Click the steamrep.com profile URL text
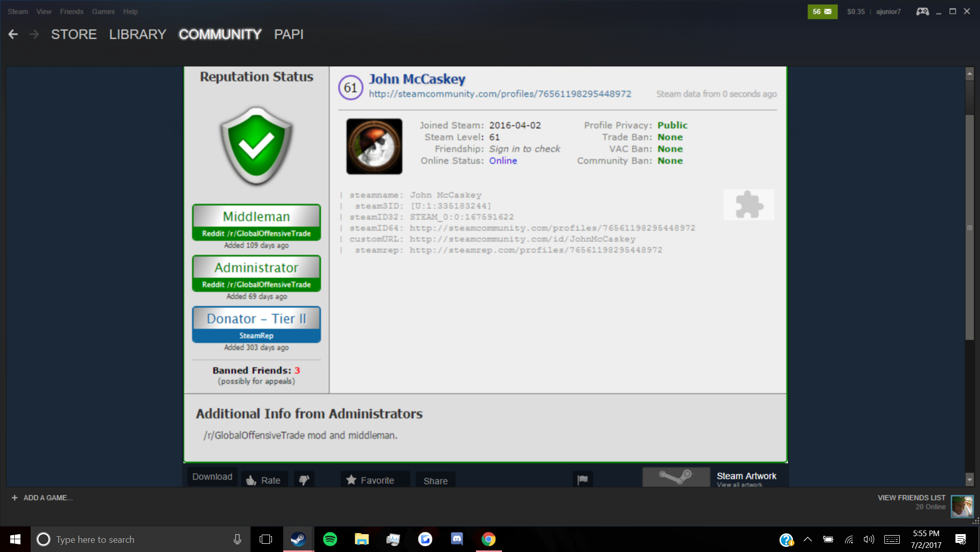980x552 pixels. point(536,250)
